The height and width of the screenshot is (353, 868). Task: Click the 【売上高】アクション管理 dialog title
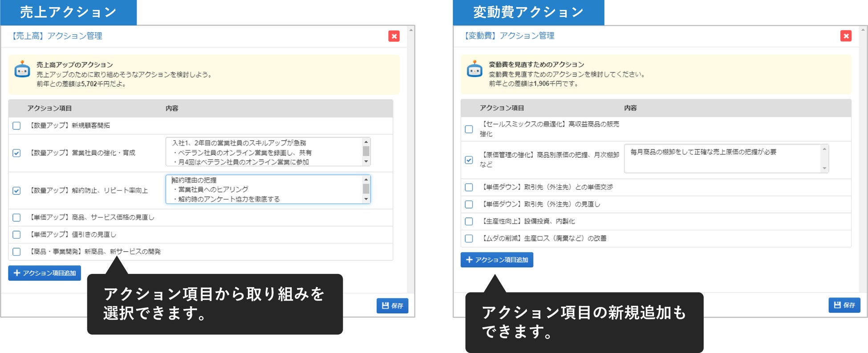coord(56,36)
